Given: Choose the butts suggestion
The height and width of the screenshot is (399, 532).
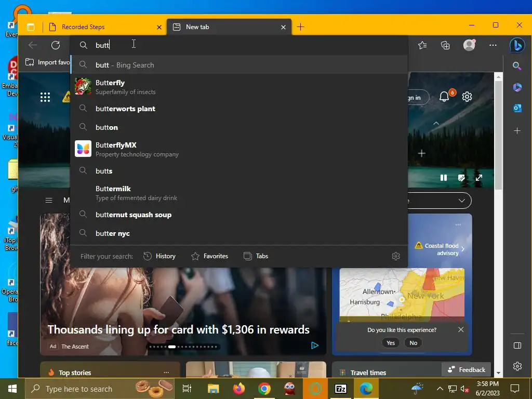Looking at the screenshot, I should [239, 171].
